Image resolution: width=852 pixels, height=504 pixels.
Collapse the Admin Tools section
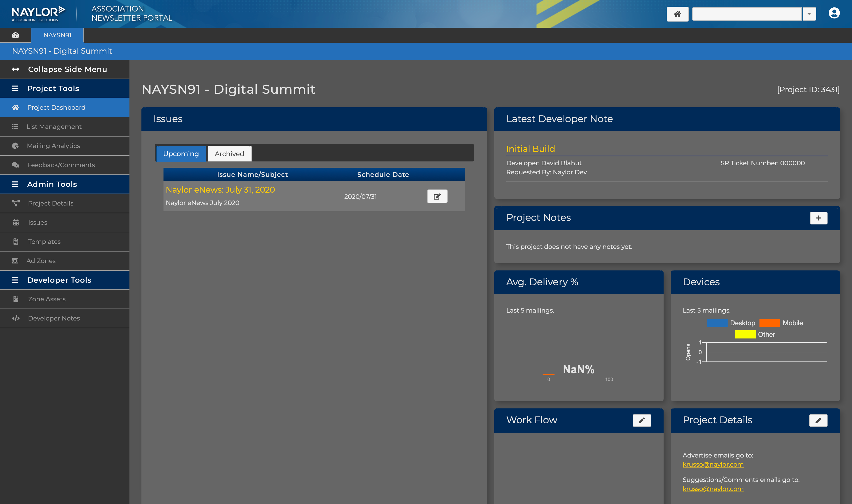(x=64, y=184)
